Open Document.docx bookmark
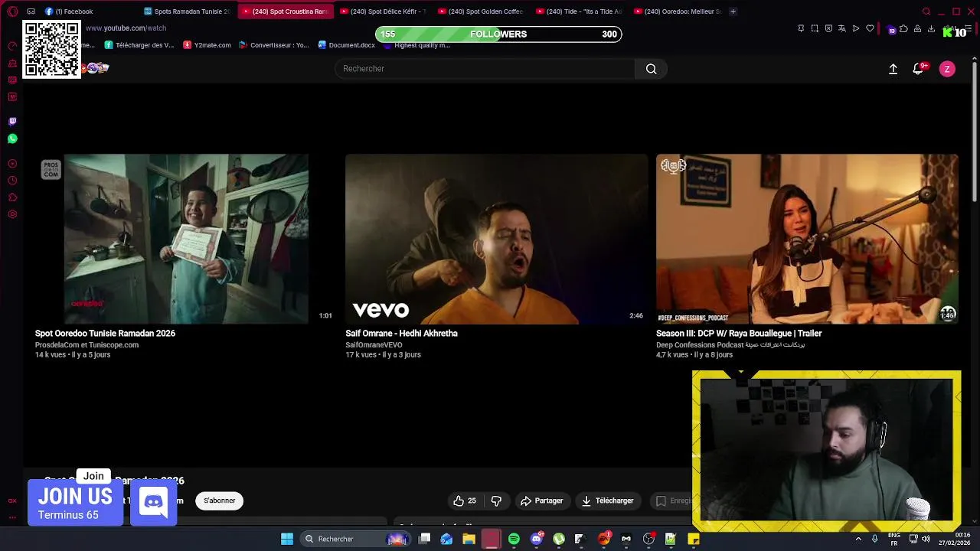This screenshot has height=551, width=980. click(x=346, y=45)
